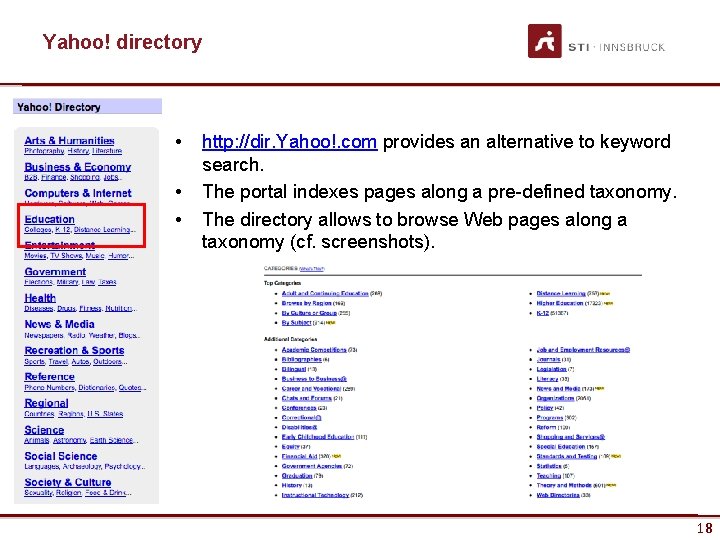
Task: Open the Regional category
Action: [46, 403]
